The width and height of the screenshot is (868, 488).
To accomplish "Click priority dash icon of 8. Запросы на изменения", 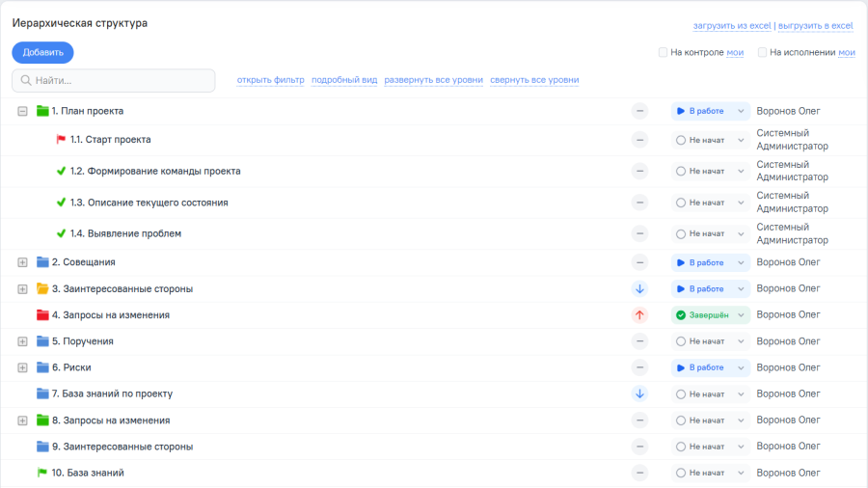I will coord(640,420).
